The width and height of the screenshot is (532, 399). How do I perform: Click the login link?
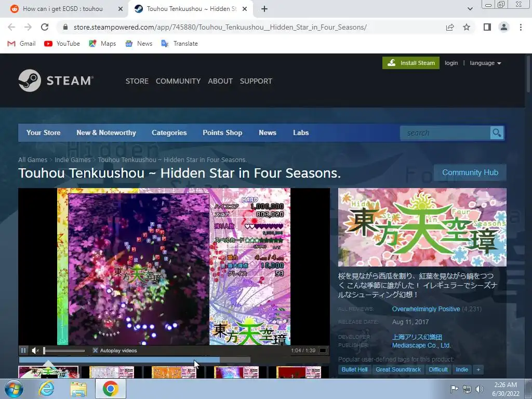point(451,63)
